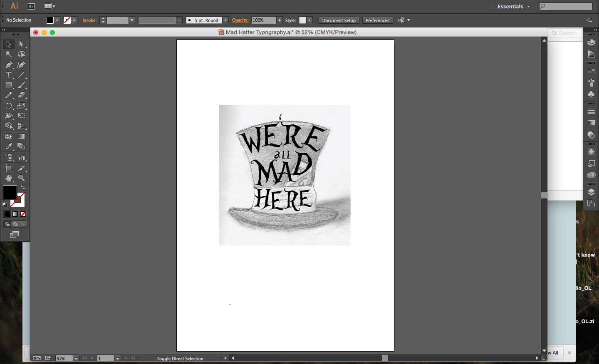Image resolution: width=599 pixels, height=364 pixels.
Task: Select the Rotate tool
Action: tap(9, 106)
